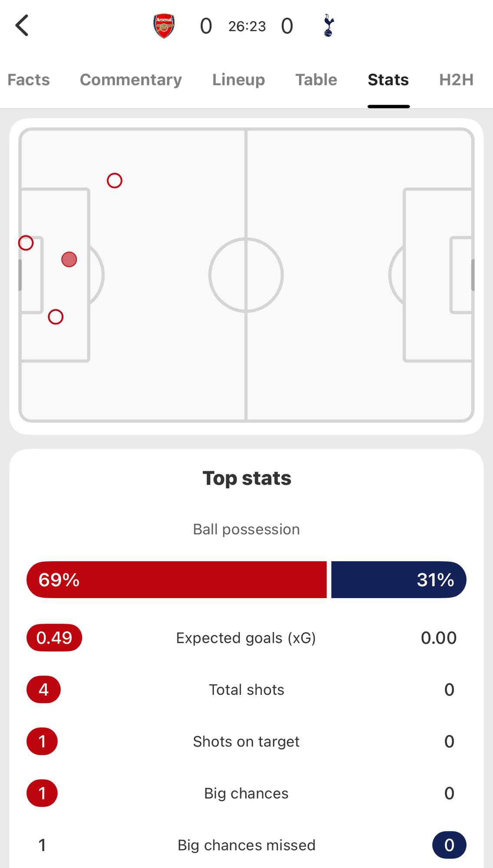
Task: Tap the Total shots row label
Action: (246, 690)
